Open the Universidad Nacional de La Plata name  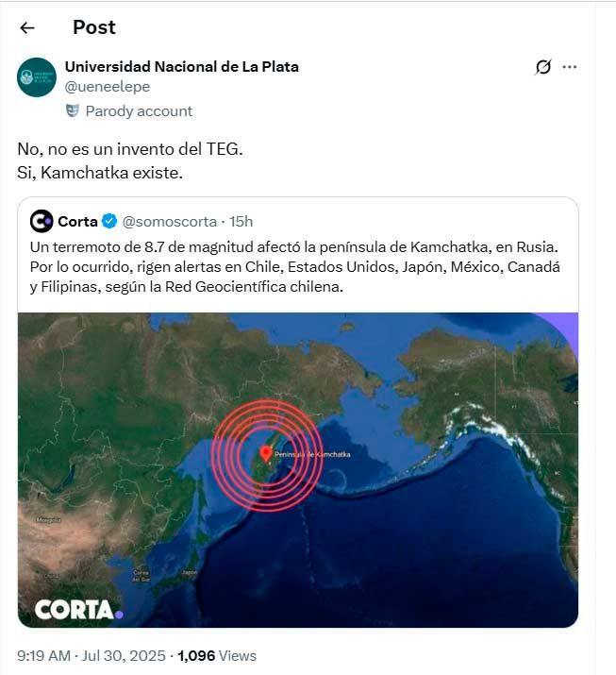[181, 67]
